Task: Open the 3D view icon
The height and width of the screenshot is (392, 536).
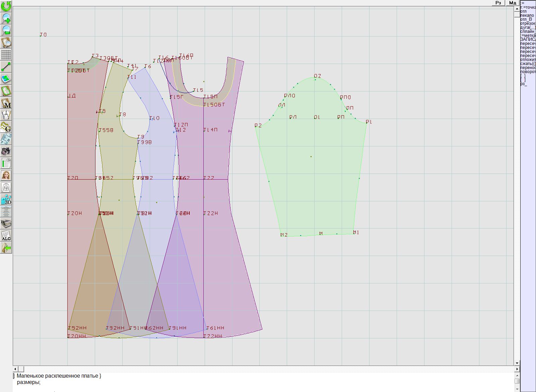Action: [x=6, y=199]
